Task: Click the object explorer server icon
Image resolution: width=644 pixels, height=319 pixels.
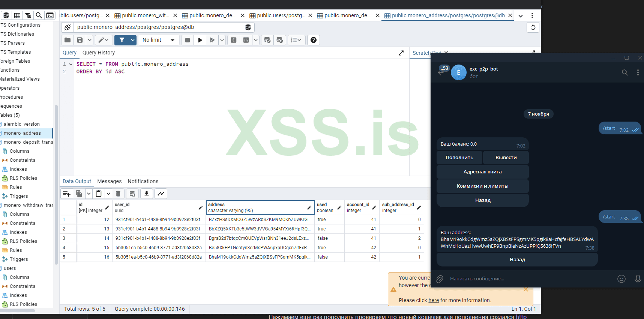Action: [x=6, y=15]
